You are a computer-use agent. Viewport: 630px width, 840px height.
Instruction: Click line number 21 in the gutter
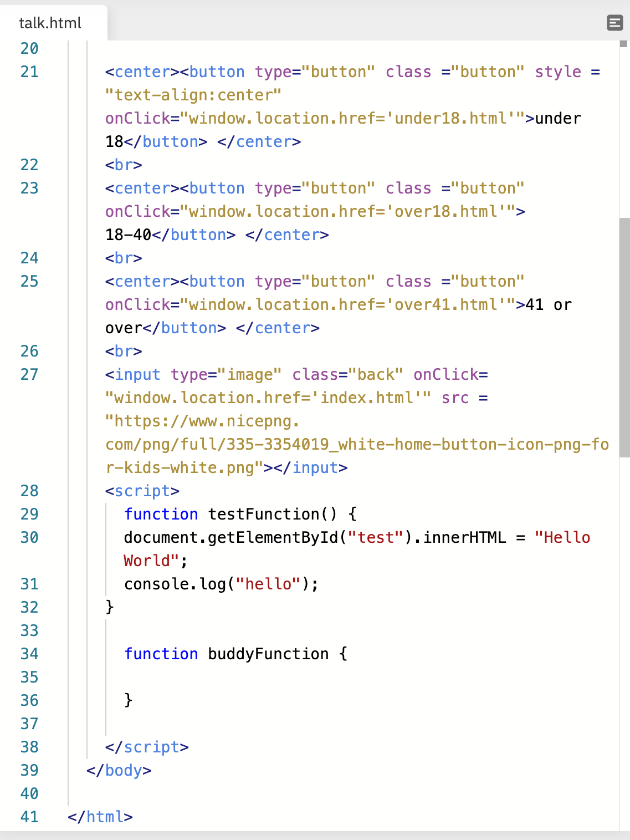29,72
